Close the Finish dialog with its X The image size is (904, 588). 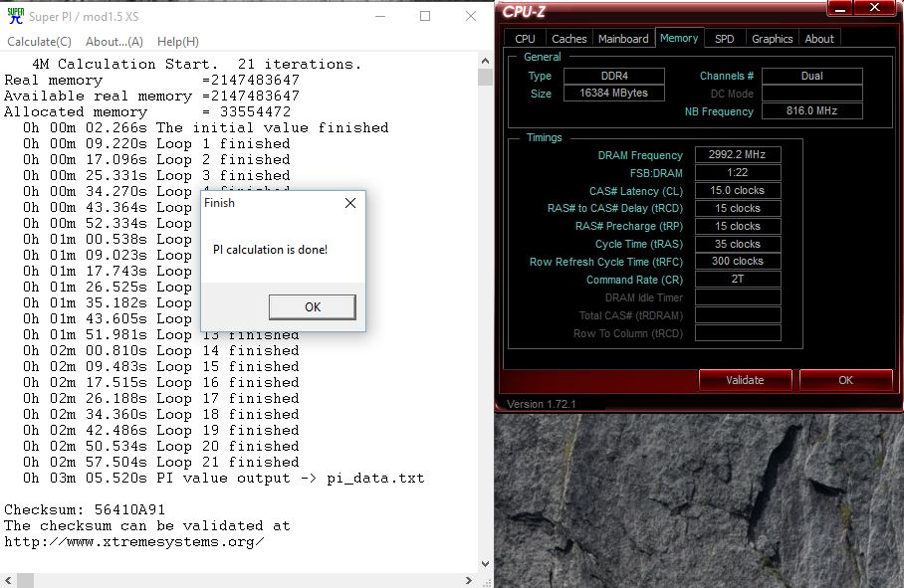click(350, 203)
